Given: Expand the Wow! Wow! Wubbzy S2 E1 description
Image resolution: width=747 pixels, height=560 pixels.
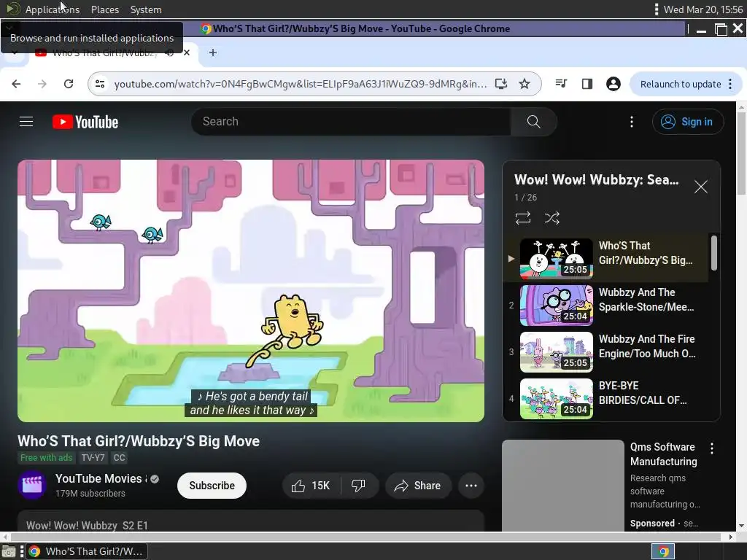Looking at the screenshot, I should (x=251, y=521).
